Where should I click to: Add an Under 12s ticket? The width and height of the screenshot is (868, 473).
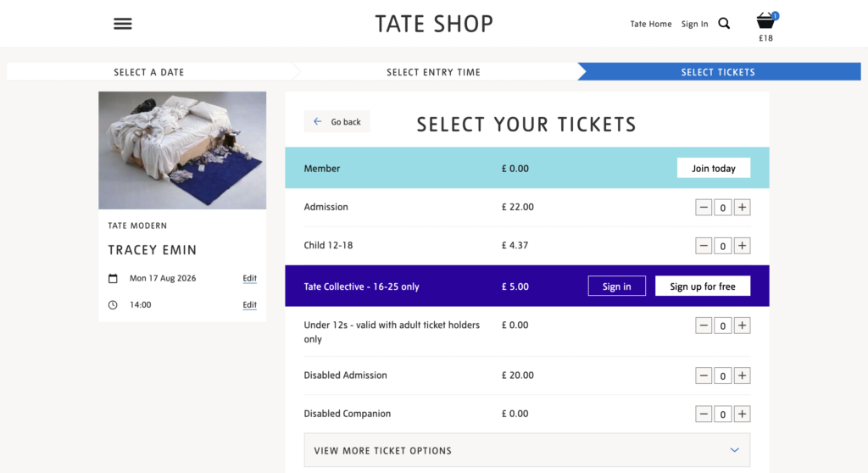coord(743,326)
